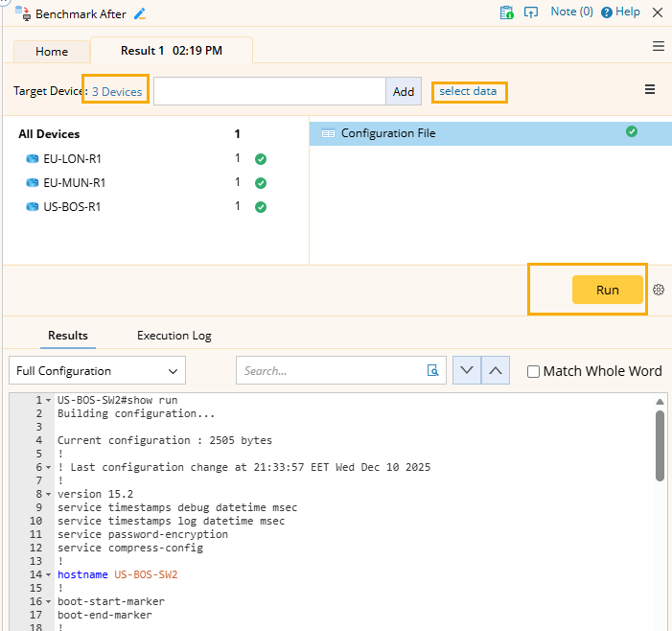Switch to the Execution Log tab

point(174,336)
